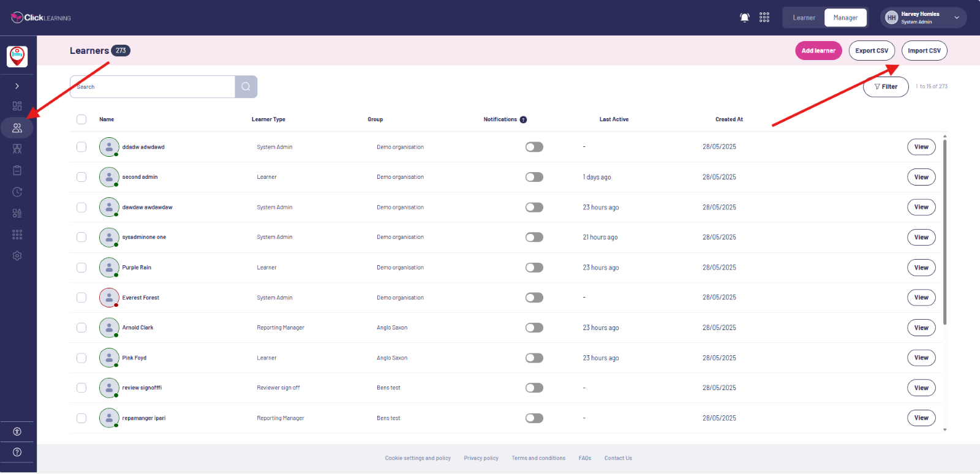Click the organisation logo in sidebar
Image resolution: width=980 pixels, height=474 pixels.
(x=17, y=56)
